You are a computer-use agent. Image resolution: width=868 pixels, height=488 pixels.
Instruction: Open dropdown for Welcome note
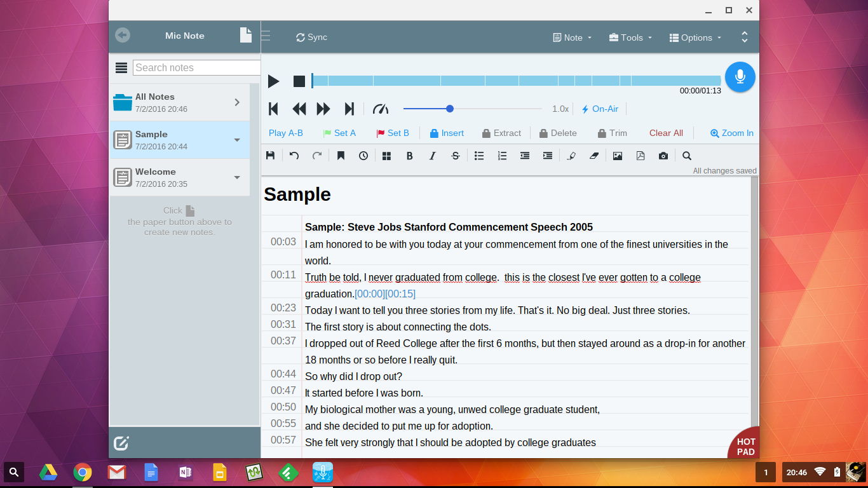[237, 177]
